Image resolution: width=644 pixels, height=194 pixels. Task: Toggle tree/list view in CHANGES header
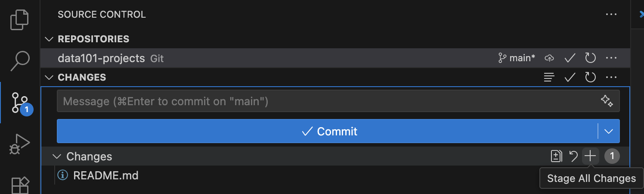pyautogui.click(x=549, y=77)
